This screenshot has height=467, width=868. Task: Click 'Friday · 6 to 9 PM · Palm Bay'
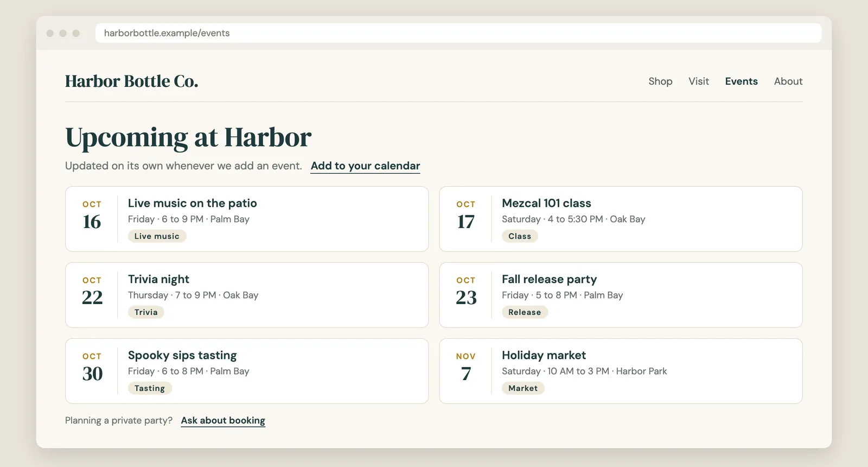pos(189,219)
